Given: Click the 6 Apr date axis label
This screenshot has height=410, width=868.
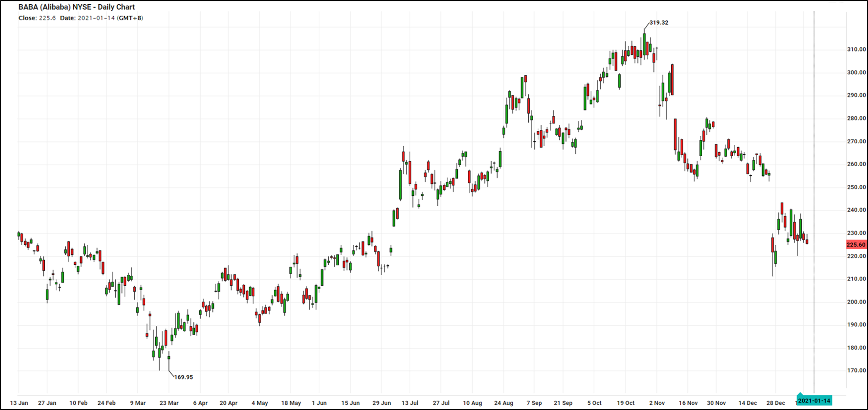Looking at the screenshot, I should pyautogui.click(x=200, y=403).
